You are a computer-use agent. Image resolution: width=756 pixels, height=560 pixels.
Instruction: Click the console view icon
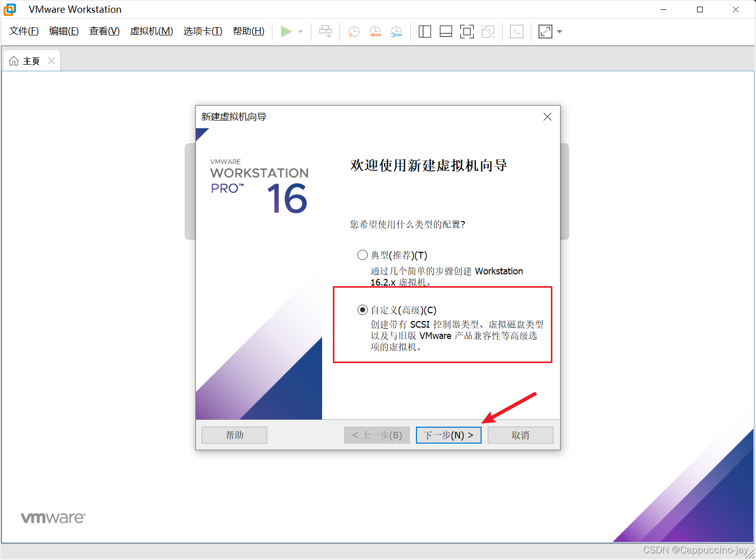pos(516,32)
